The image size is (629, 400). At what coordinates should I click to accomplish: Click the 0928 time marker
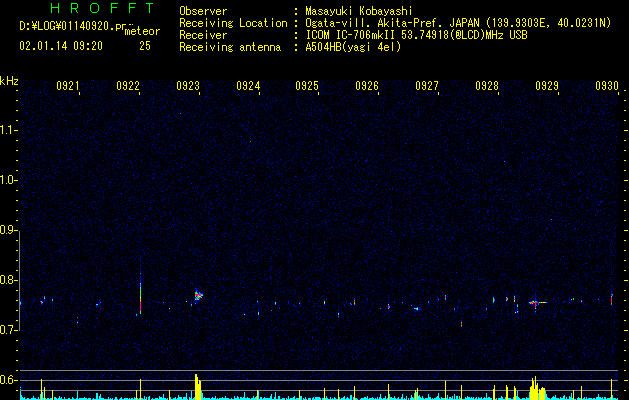pos(487,85)
